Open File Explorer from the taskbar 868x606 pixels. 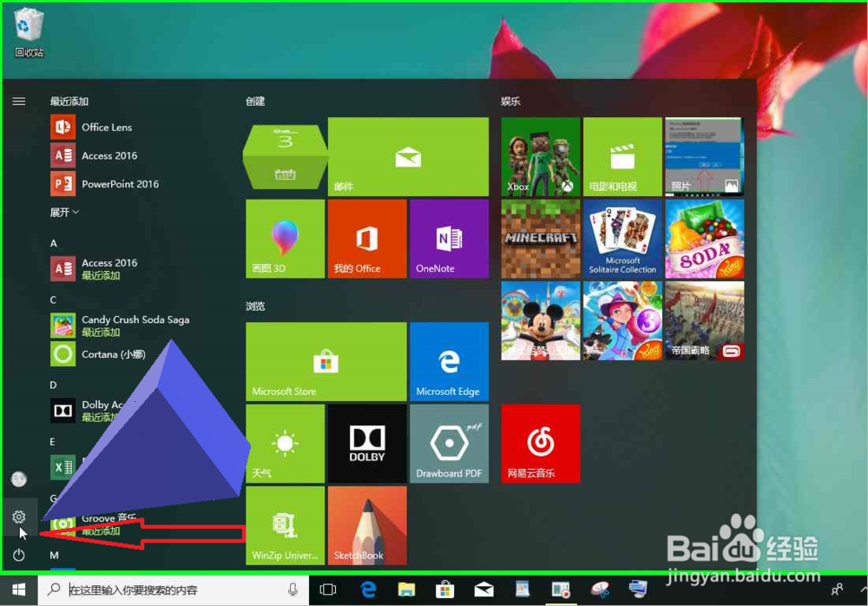406,590
